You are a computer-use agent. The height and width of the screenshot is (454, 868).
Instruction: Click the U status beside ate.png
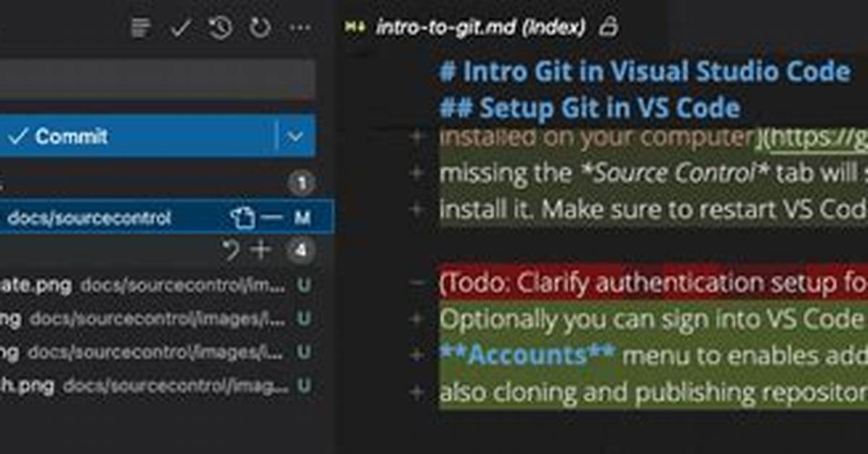pyautogui.click(x=305, y=286)
